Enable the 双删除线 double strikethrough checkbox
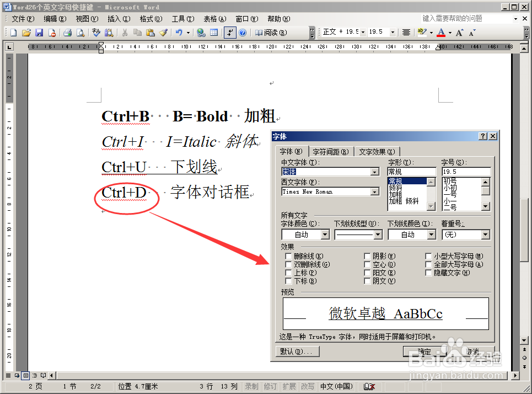 pos(288,264)
